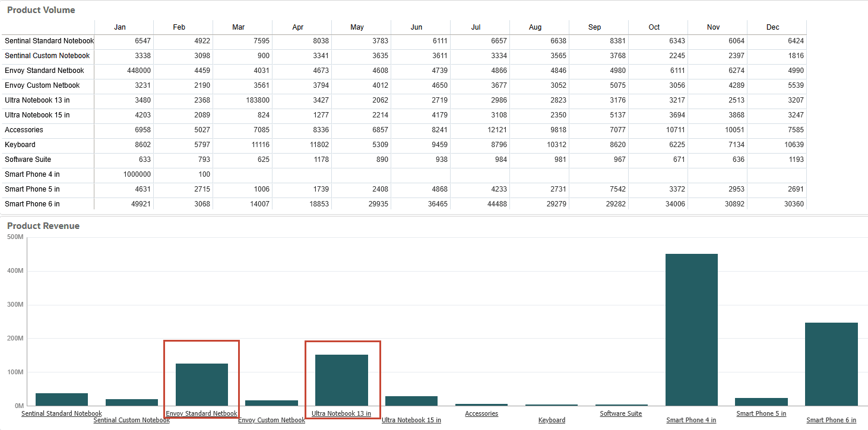Select the highlighted Ultra Notebook 13 in bar
The height and width of the screenshot is (430, 868).
[x=343, y=380]
